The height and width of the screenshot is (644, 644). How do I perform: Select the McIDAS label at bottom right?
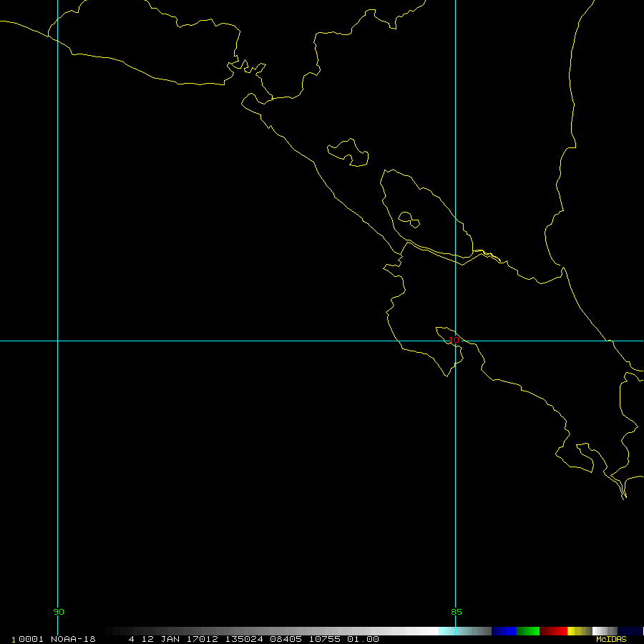click(611, 639)
